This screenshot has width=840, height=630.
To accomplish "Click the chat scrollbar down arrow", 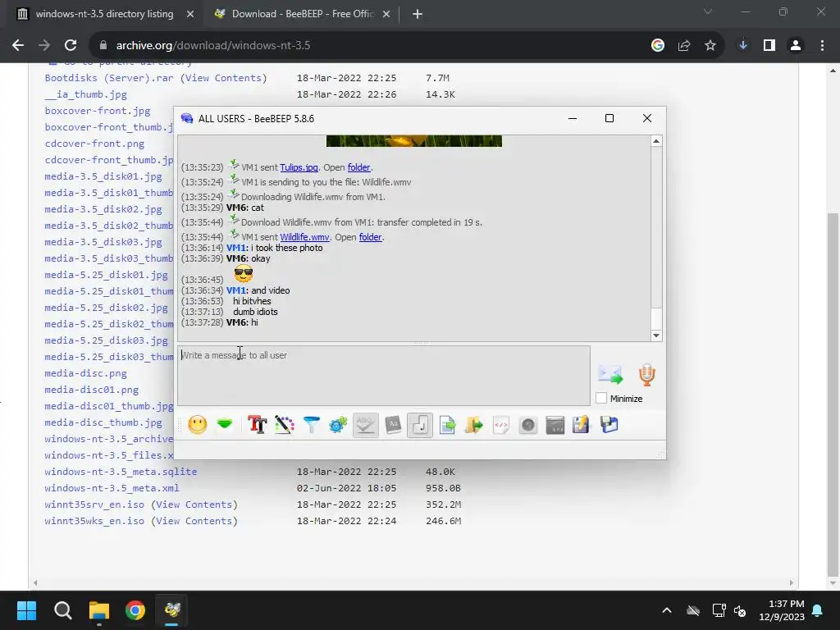I will pos(656,336).
